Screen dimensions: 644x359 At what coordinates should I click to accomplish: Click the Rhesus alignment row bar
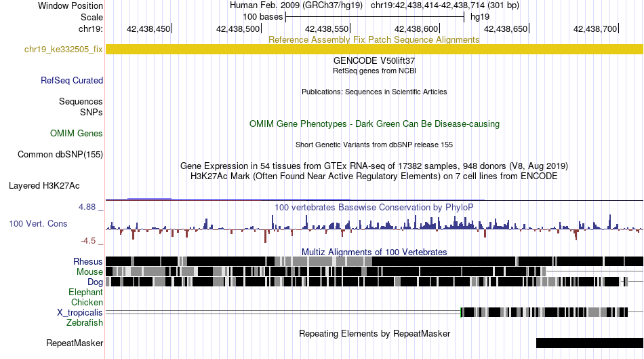point(374,261)
